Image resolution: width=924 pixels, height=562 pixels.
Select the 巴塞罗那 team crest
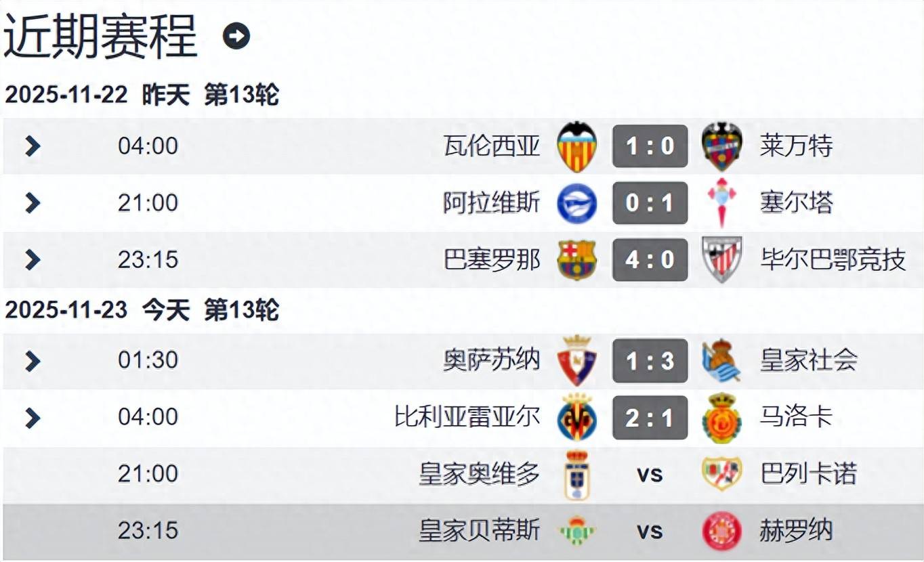click(x=576, y=260)
